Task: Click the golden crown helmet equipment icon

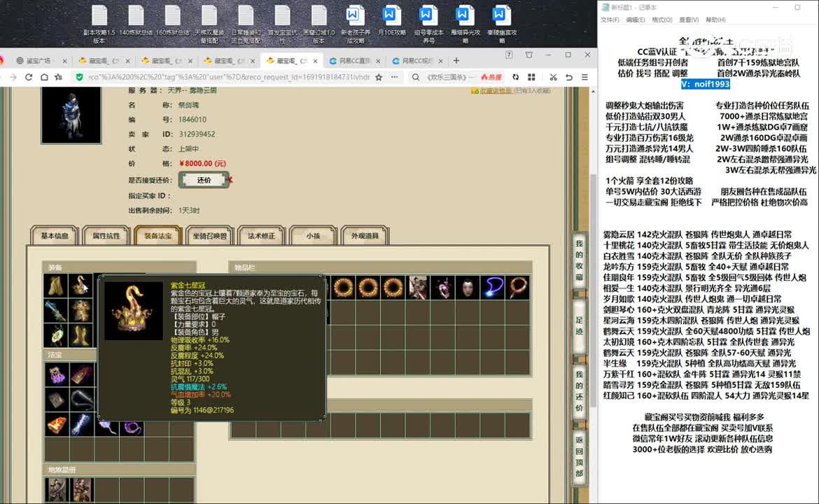Action: pos(80,286)
